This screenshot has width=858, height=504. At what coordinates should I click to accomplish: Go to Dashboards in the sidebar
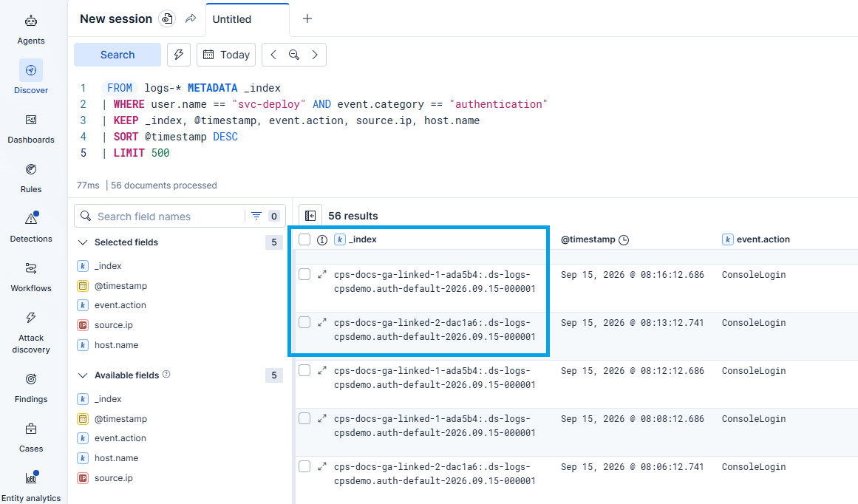(30, 129)
